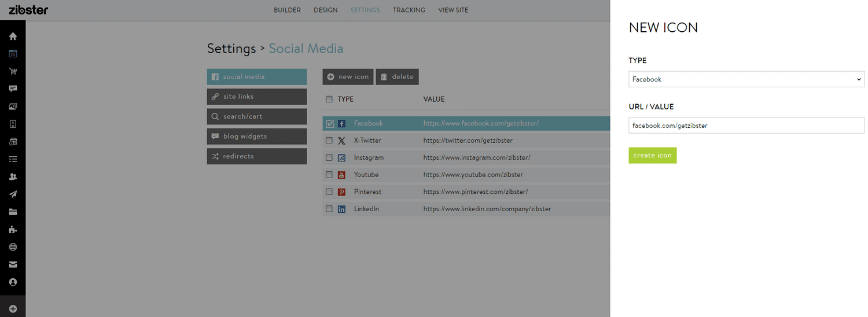Select the search/cart settings tab
868x317 pixels.
[x=257, y=116]
